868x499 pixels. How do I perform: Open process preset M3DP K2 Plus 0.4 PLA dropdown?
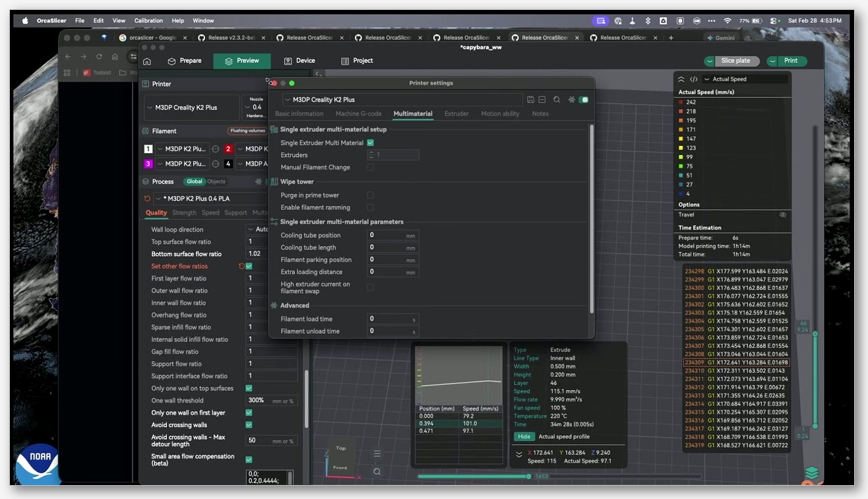pyautogui.click(x=211, y=198)
